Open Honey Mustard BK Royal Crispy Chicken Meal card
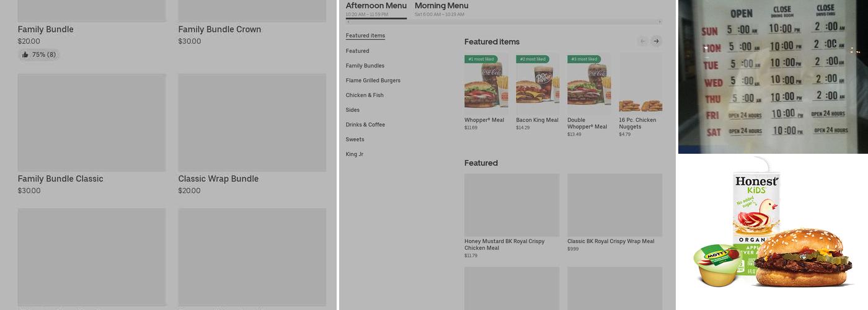The height and width of the screenshot is (310, 868). 511,216
